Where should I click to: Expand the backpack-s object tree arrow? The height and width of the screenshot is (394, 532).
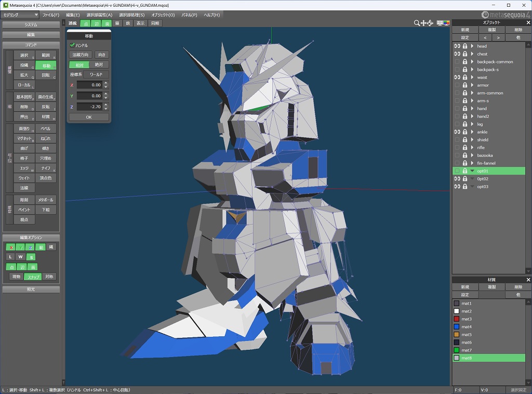click(472, 70)
